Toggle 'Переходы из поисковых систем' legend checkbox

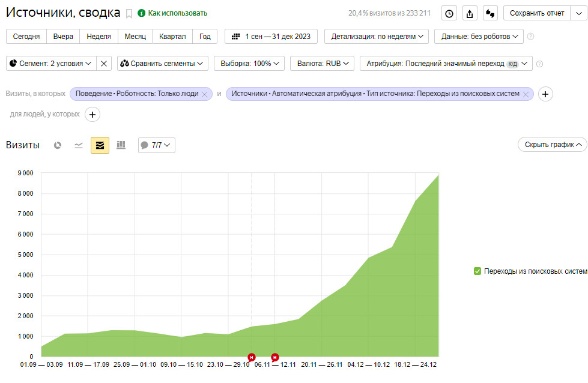(x=477, y=271)
